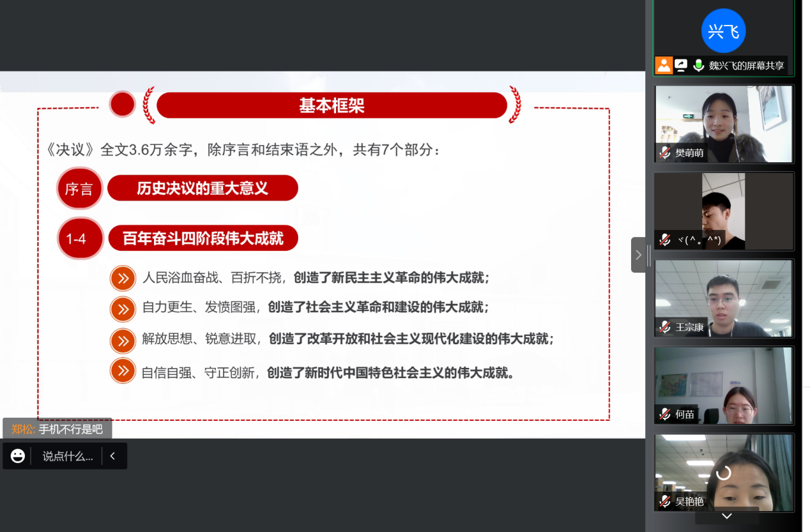
Task: Open the emoji picker smiley icon
Action: point(18,456)
